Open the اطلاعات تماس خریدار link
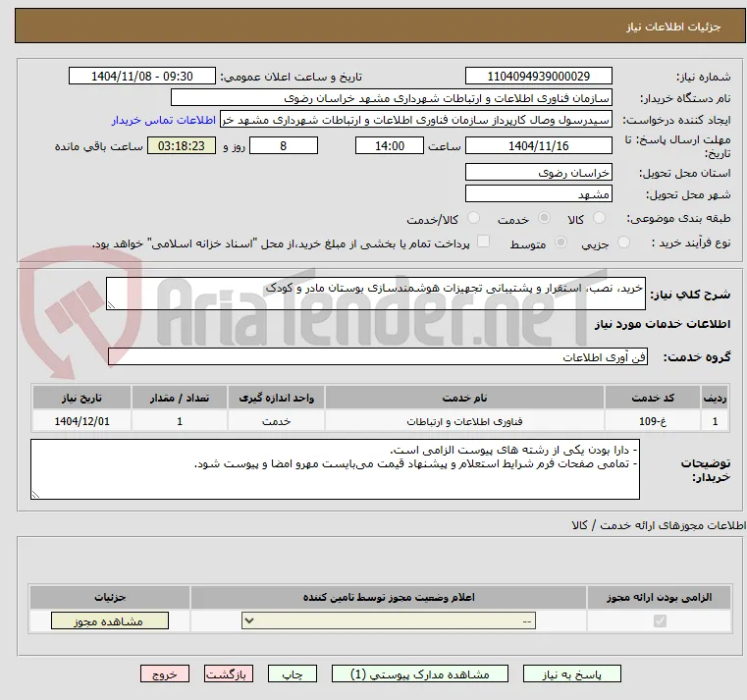This screenshot has width=747, height=700. point(164,120)
